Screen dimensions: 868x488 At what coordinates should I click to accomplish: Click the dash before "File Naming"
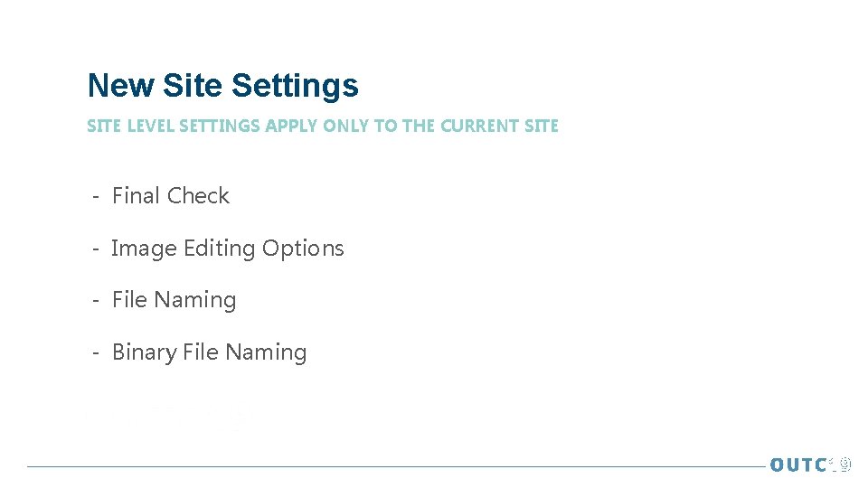pos(95,300)
